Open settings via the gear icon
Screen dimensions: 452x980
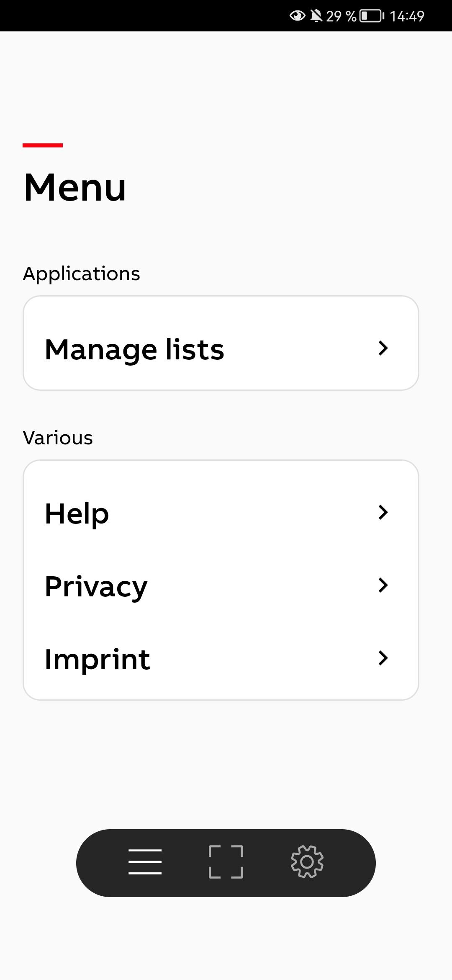click(307, 862)
